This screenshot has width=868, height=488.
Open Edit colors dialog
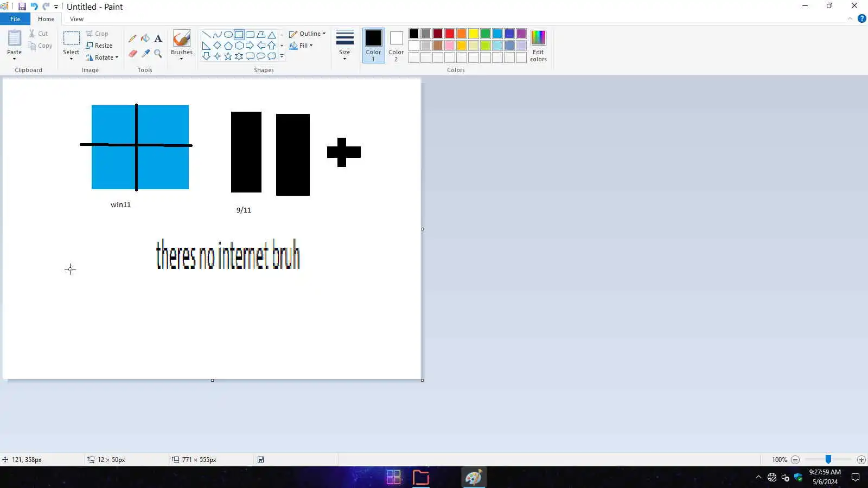(x=538, y=46)
